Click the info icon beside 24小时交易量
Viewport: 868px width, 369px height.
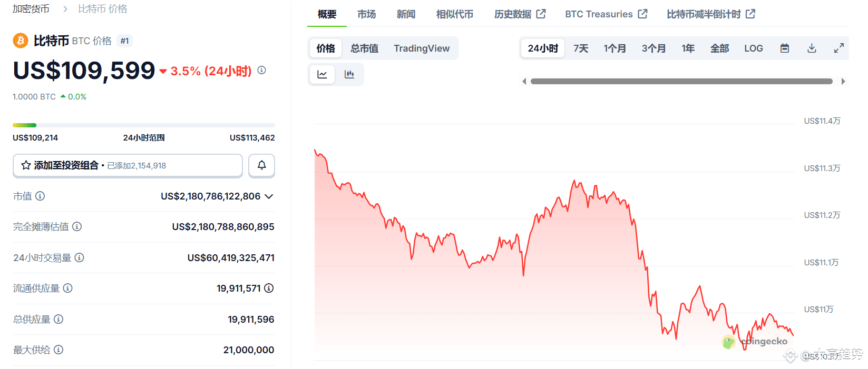pos(79,257)
